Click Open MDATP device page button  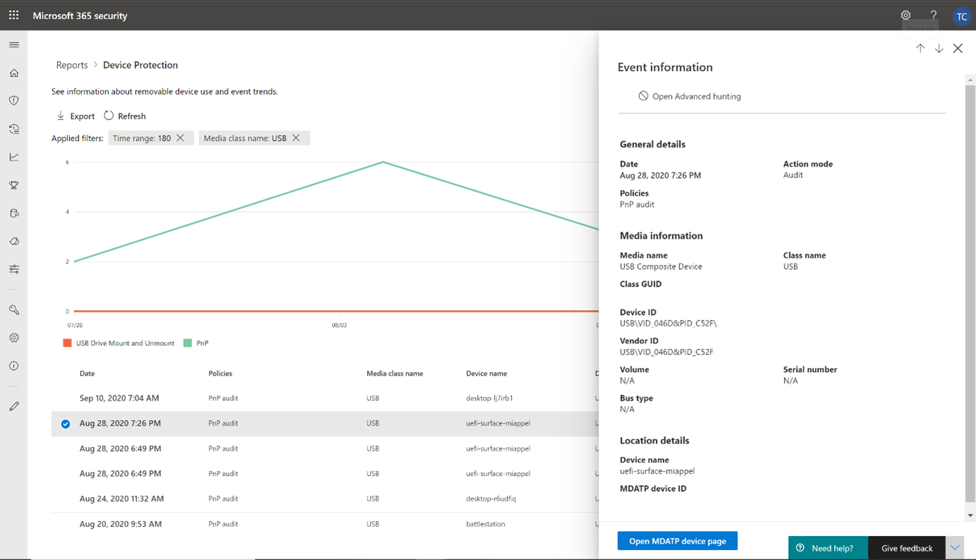click(677, 541)
